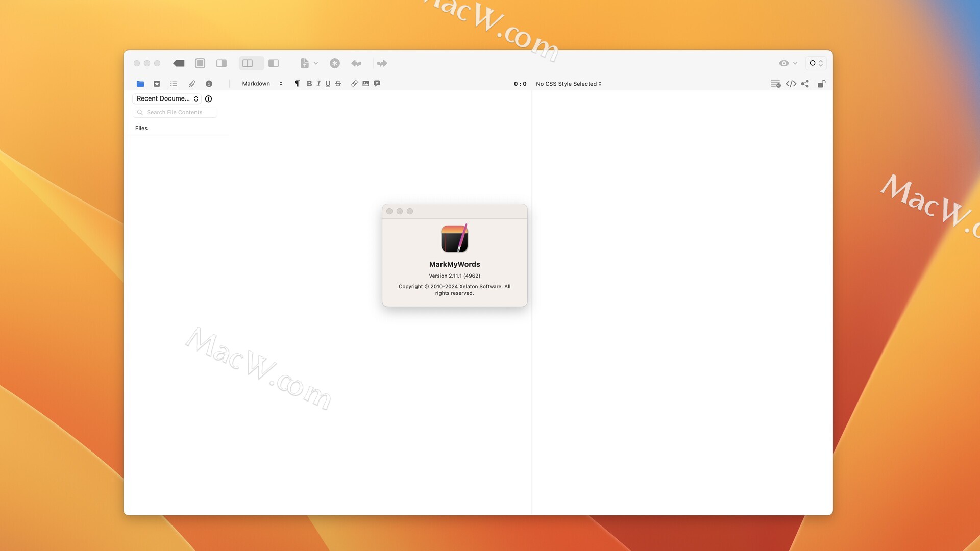
Task: Expand the eye preview options chevron
Action: pyautogui.click(x=795, y=63)
